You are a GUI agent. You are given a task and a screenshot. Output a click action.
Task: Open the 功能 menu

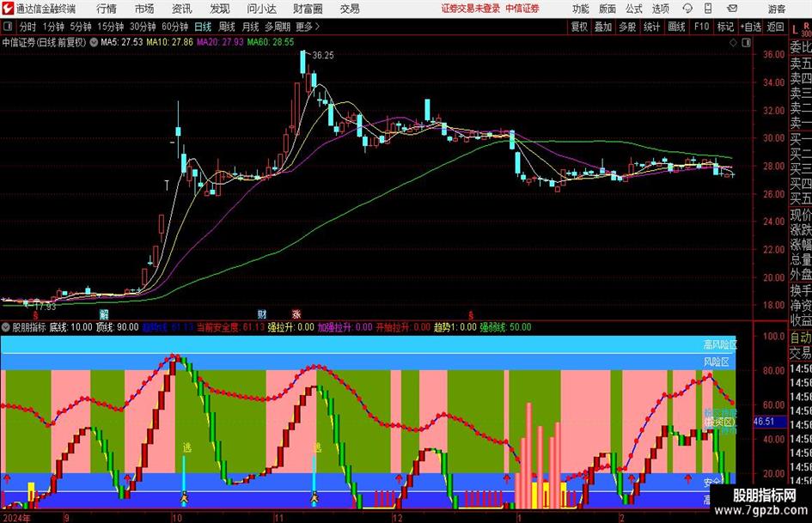tap(581, 9)
